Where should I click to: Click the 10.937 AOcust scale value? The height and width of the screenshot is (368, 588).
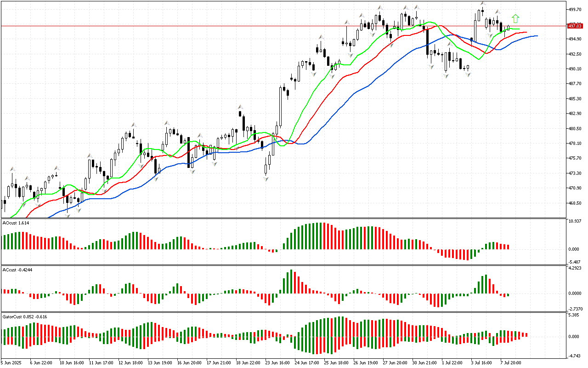tap(575, 221)
